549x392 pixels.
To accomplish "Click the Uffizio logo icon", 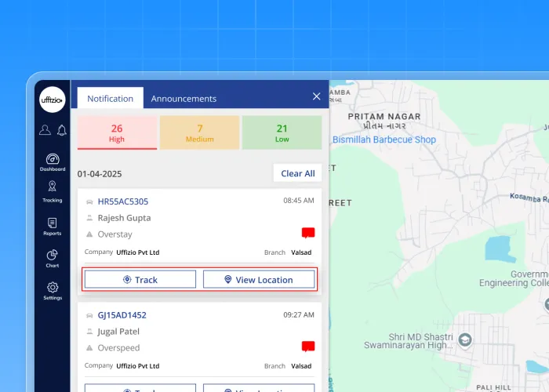I will (x=53, y=100).
